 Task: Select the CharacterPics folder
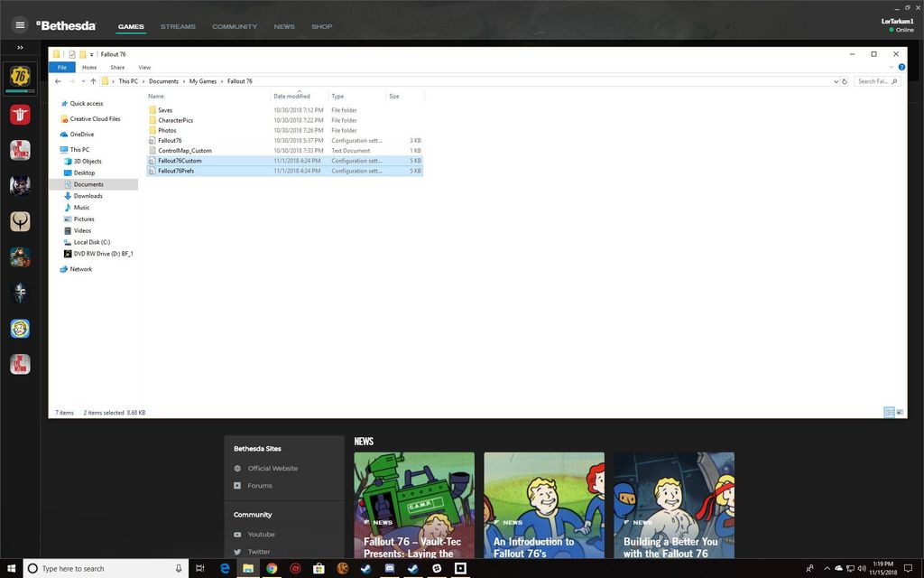tap(284, 120)
